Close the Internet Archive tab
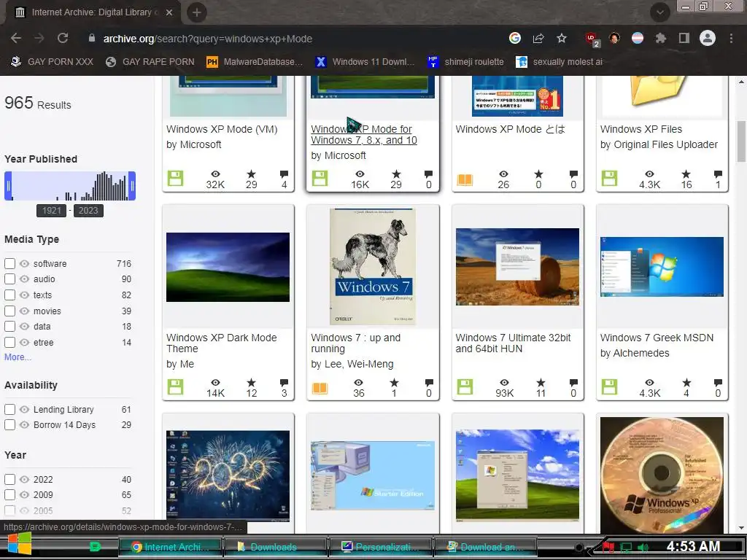 pyautogui.click(x=169, y=12)
